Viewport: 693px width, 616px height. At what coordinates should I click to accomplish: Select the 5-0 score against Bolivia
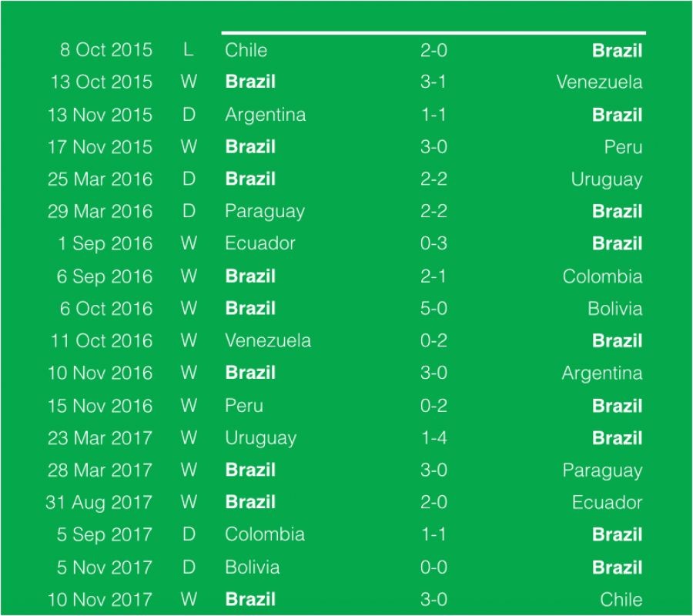(433, 309)
